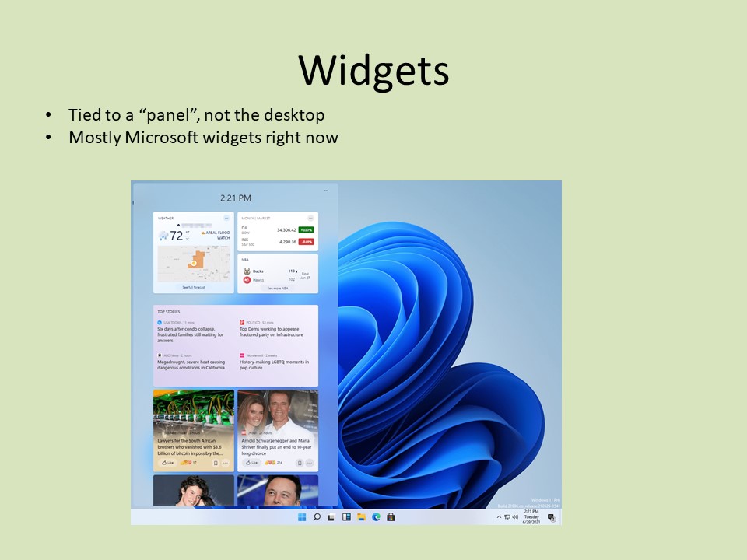Click the Widgets icon on the taskbar
The image size is (747, 560).
coord(346,517)
